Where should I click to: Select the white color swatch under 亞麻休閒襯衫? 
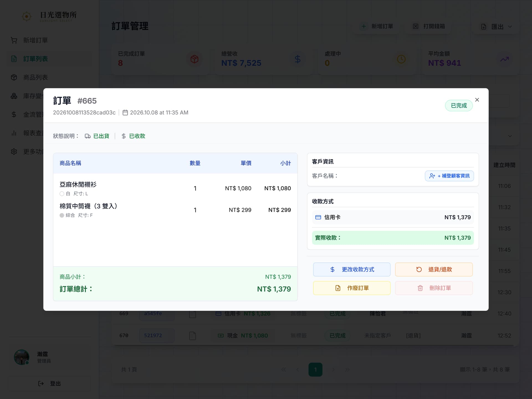(62, 194)
